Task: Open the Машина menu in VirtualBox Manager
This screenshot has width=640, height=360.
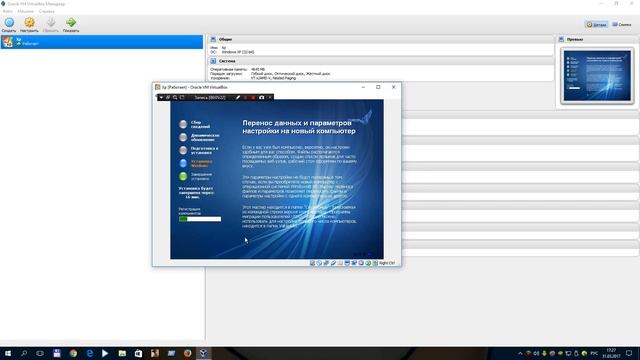Action: [x=25, y=11]
